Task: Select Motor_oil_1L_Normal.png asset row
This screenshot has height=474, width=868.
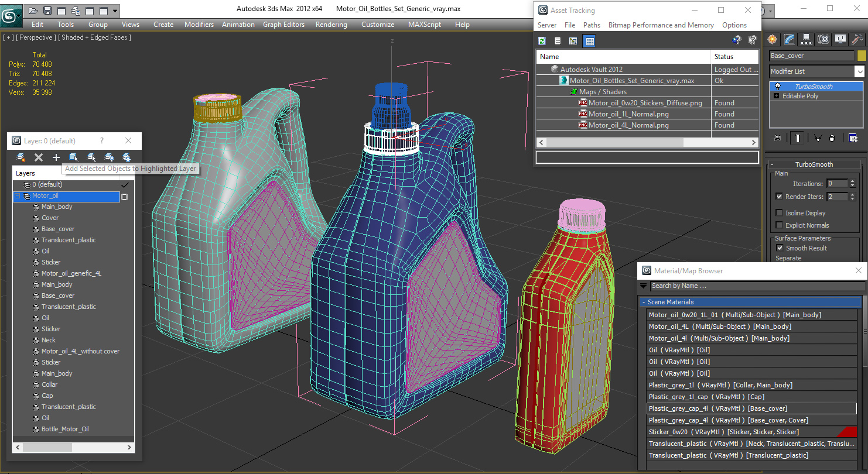Action: point(648,114)
